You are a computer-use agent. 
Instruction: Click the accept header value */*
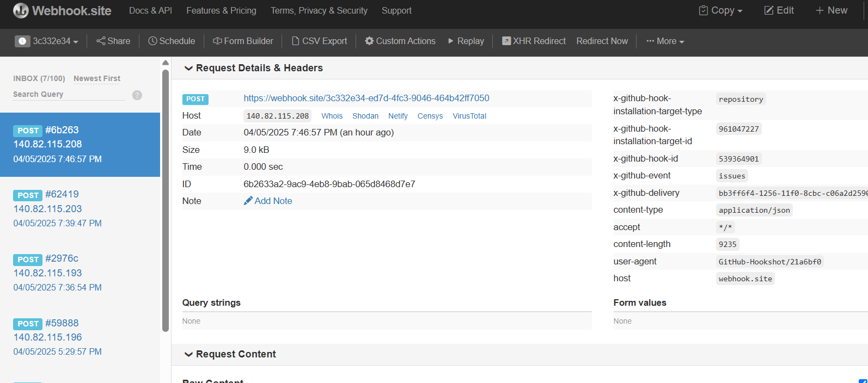pyautogui.click(x=725, y=227)
